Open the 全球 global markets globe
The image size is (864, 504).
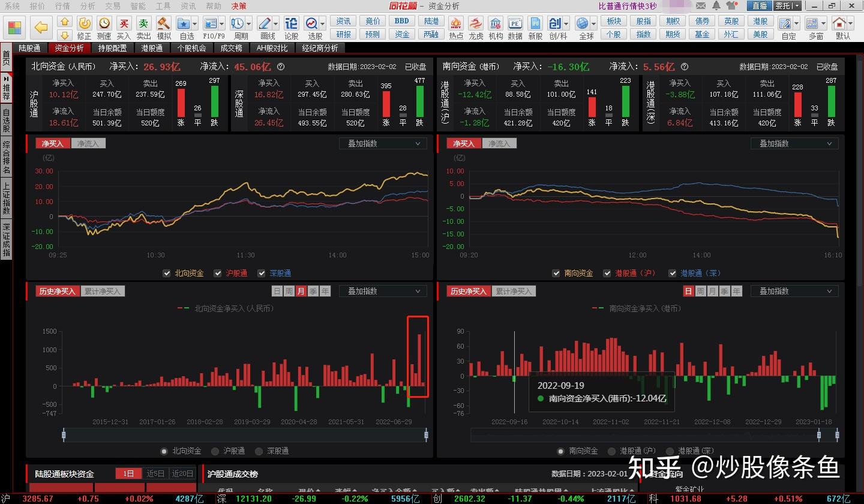pos(582,23)
